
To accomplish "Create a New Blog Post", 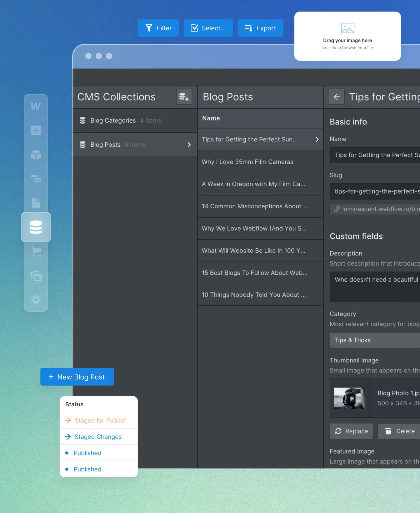I will point(77,377).
